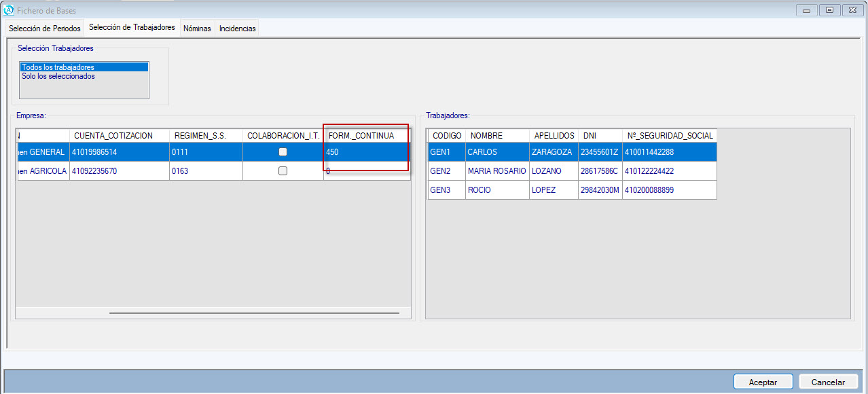Viewport: 868px width, 394px height.
Task: Click the Fichero de Bases app icon
Action: click(9, 10)
